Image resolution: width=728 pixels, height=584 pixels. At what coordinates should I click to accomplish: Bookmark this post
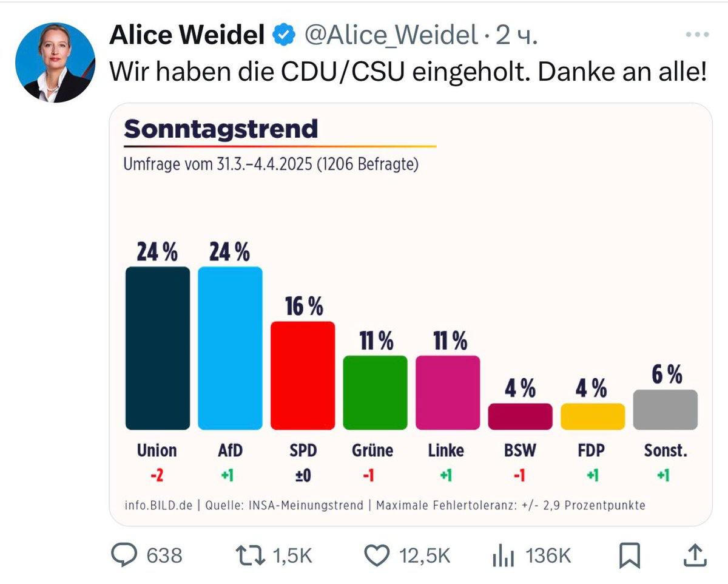coord(630,555)
